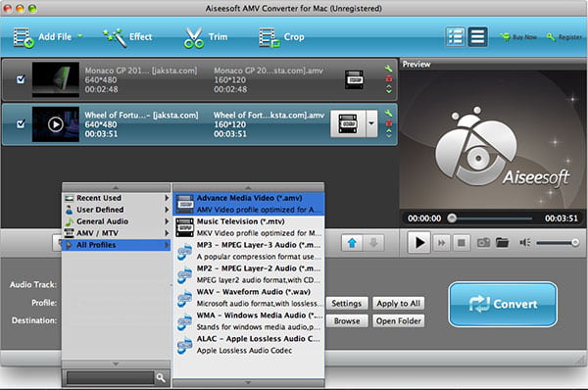Start conversion with the Convert button

503,304
